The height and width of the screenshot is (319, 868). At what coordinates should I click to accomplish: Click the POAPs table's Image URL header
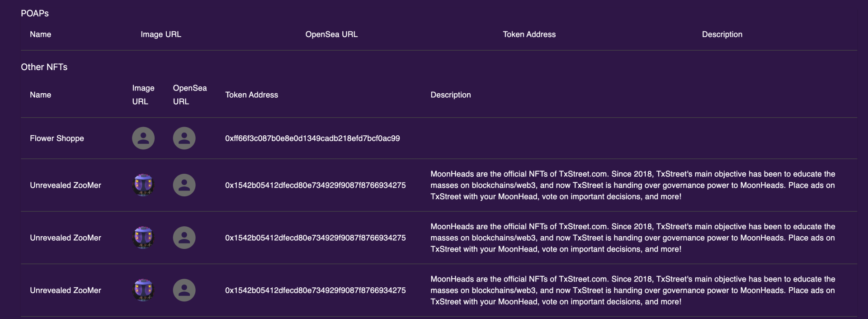click(160, 34)
